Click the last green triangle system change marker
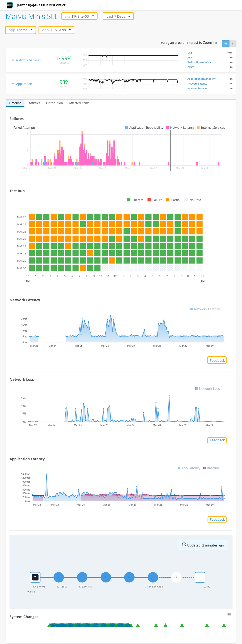242x644 pixels. click(224, 625)
